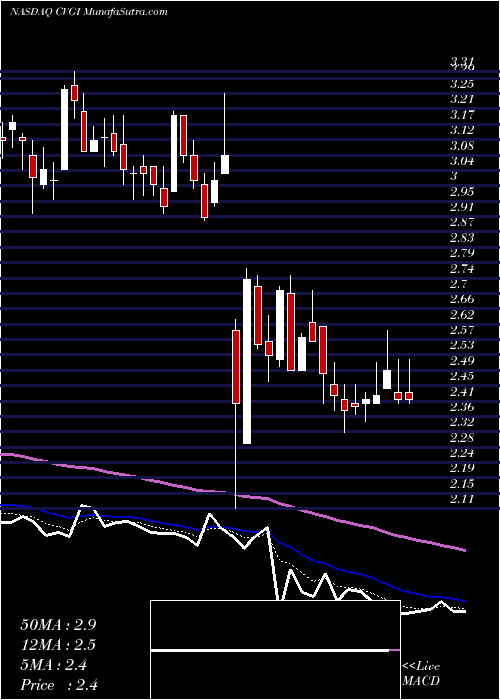The height and width of the screenshot is (700, 500).
Task: Click the 3.17 price axis label
Action: [462, 114]
